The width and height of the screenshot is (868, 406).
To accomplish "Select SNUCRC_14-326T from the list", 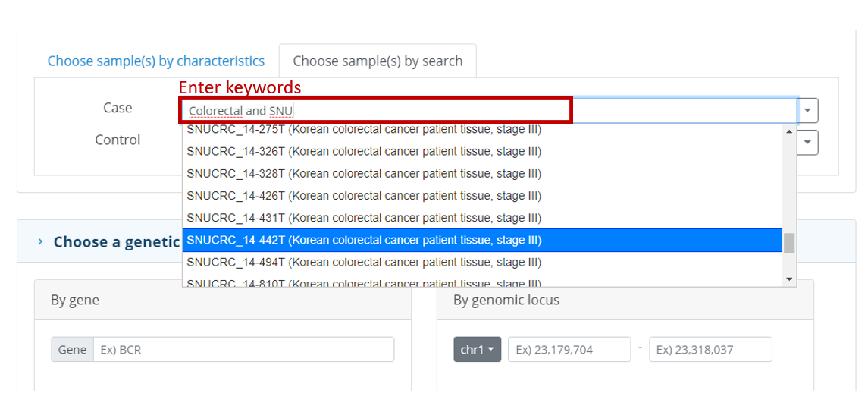I will [x=482, y=151].
